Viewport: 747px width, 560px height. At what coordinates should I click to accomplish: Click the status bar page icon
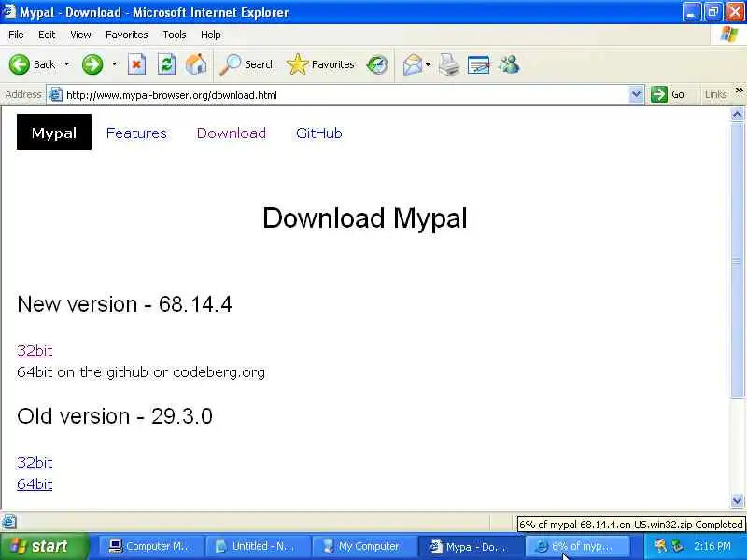pyautogui.click(x=9, y=522)
